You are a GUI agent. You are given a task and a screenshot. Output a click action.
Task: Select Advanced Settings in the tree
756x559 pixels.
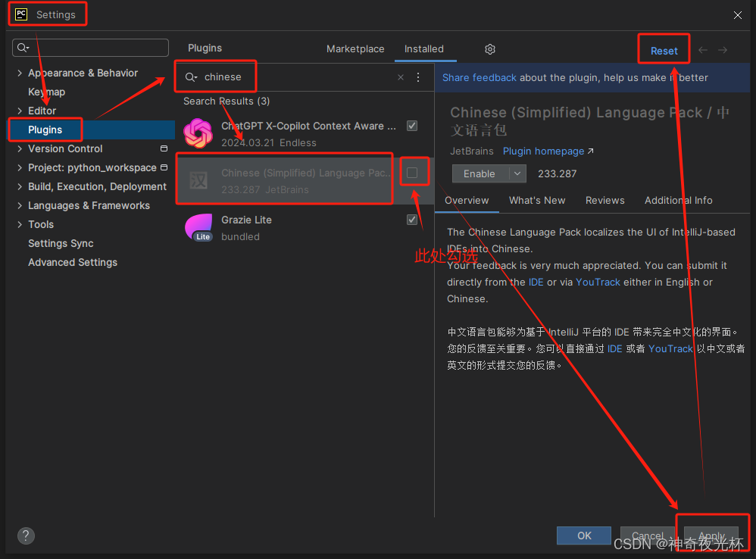tap(73, 262)
